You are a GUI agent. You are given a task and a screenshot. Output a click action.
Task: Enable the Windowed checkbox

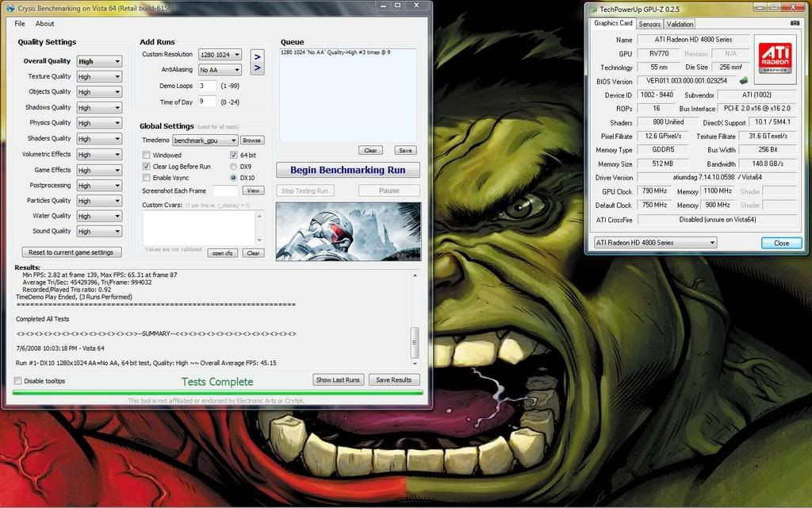(146, 155)
